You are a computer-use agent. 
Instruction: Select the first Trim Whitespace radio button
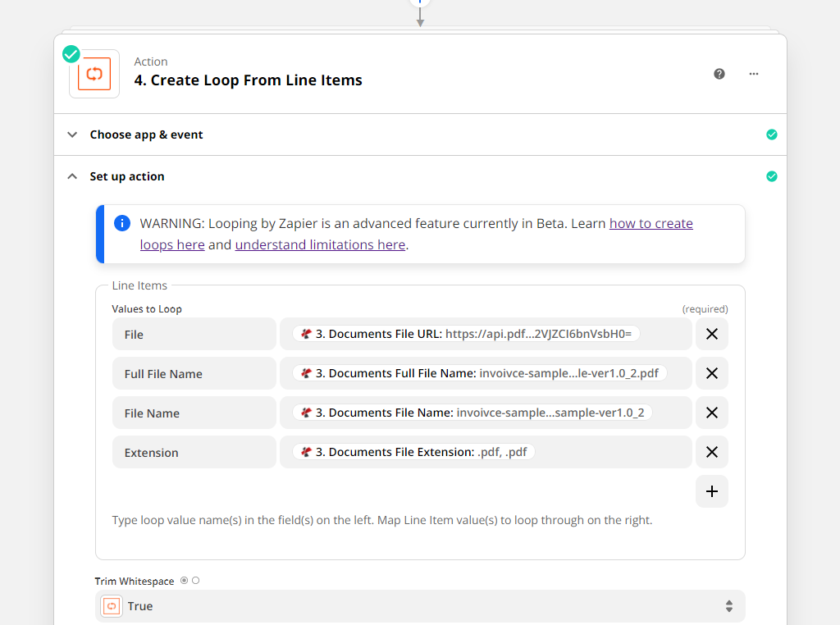coord(184,581)
